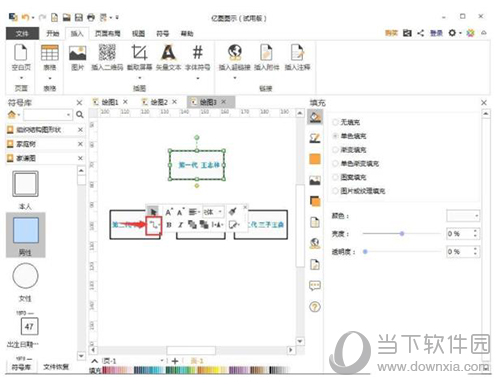Screen dimensions: 500x385
Task: Insert an attachment (插入附件)
Action: point(266,57)
